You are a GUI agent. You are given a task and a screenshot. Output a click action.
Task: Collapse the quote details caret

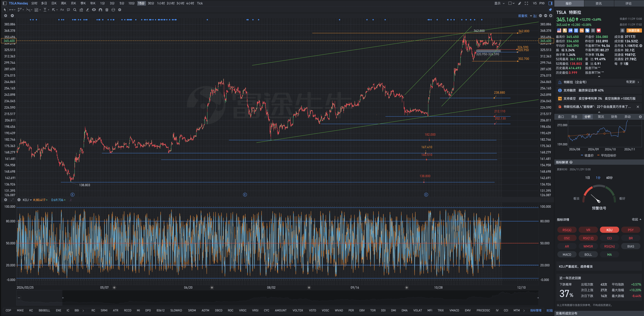(x=599, y=76)
